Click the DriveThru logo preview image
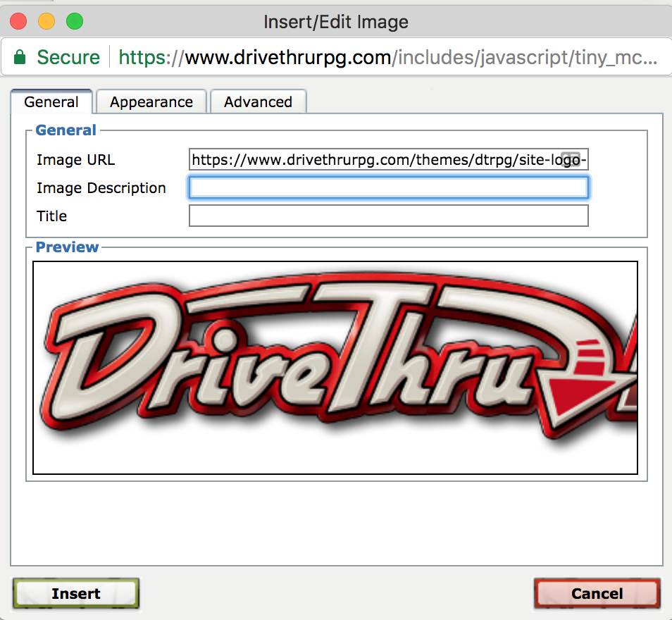 pyautogui.click(x=335, y=366)
